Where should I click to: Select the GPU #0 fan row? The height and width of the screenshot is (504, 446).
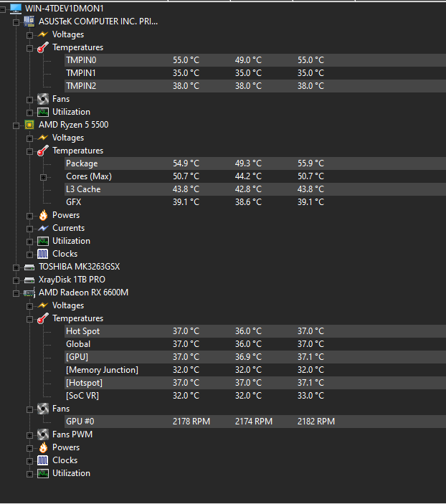pos(255,422)
